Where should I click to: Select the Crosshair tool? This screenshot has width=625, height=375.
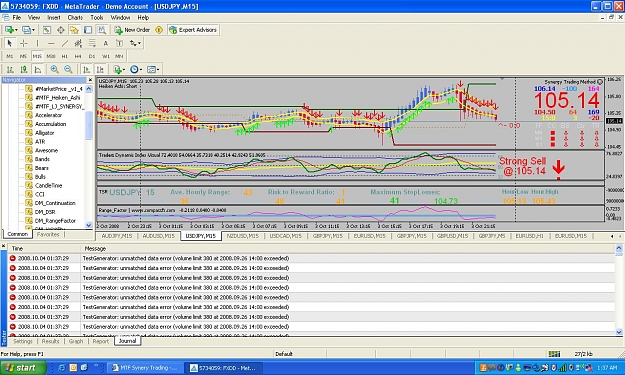tap(24, 43)
